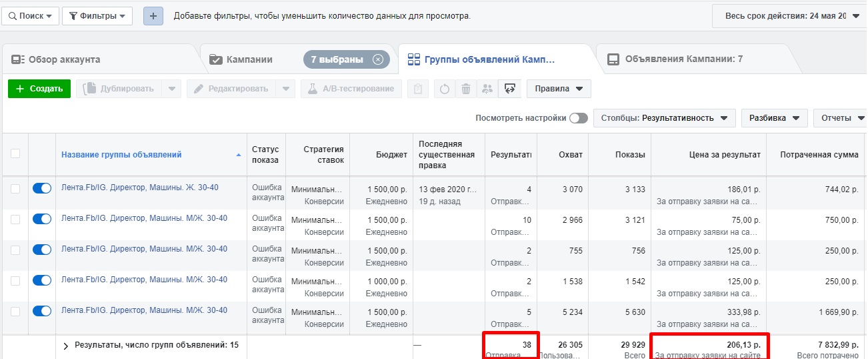Click the 1 000,00 р. budget cell
868x359 pixels.
pyautogui.click(x=387, y=281)
